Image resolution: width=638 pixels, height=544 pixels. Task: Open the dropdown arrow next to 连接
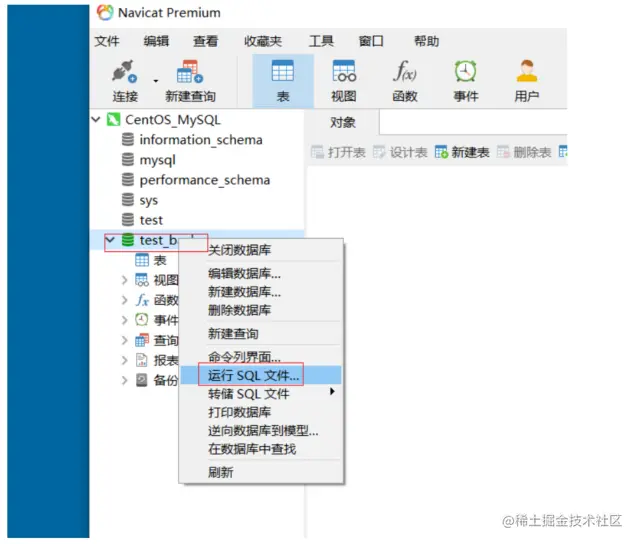[x=156, y=81]
